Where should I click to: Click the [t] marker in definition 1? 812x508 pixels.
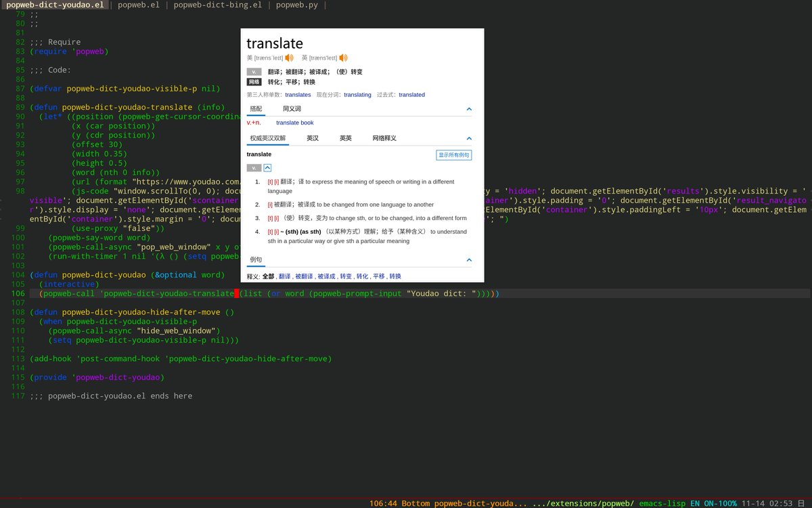click(x=270, y=182)
